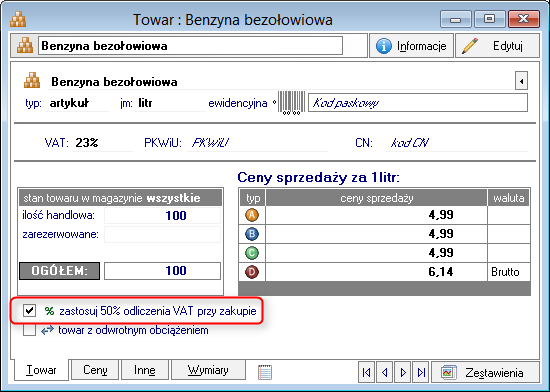Screen dimensions: 550x392
Task: Go to the next record
Action: [403, 372]
